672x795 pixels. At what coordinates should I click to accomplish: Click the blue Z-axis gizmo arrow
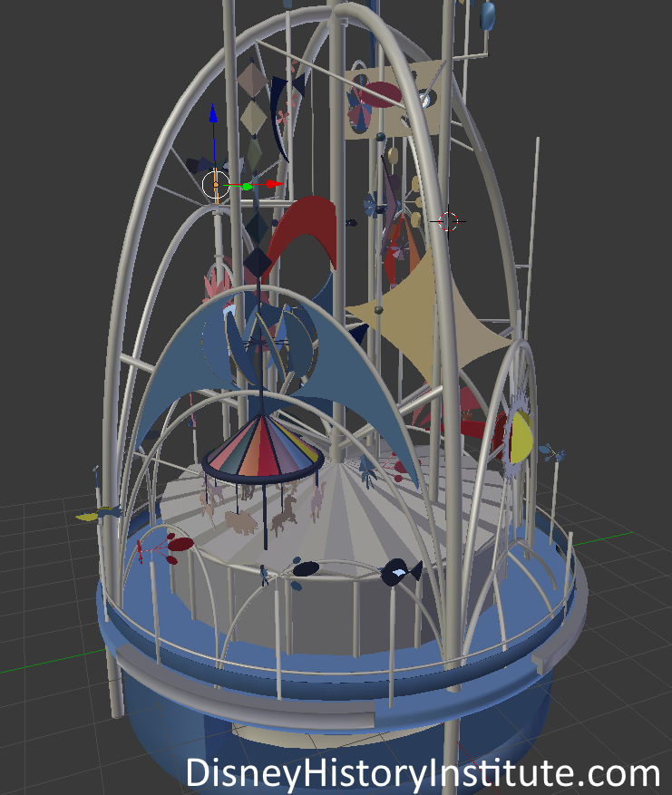tap(213, 113)
